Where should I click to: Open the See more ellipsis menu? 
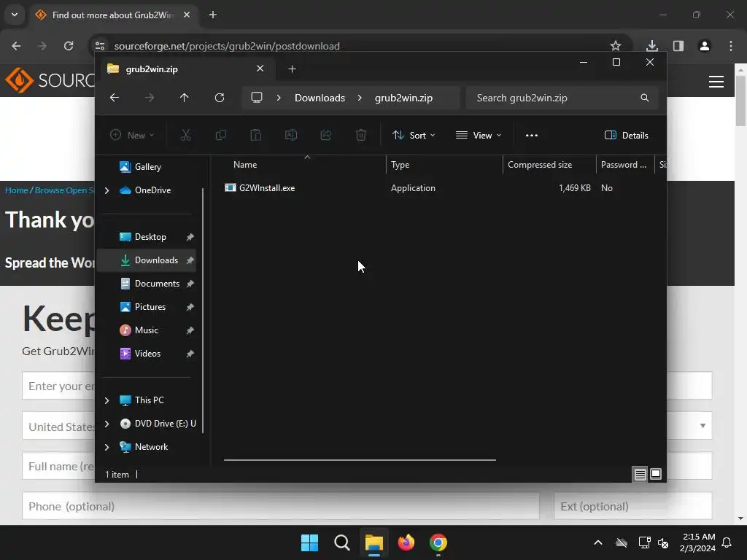(x=532, y=135)
